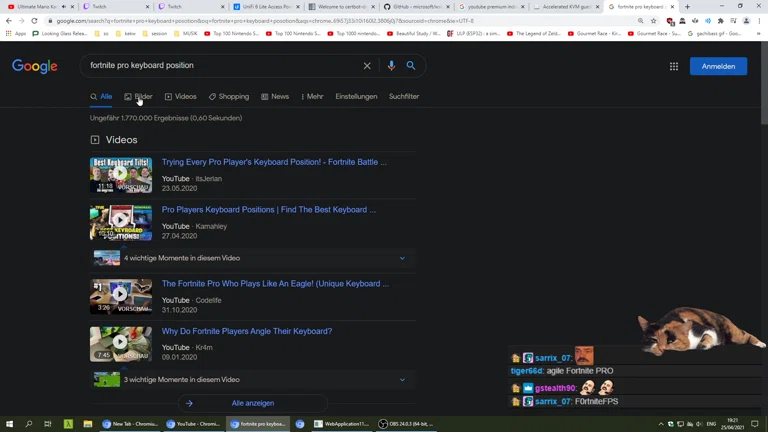Open the 'Mehr' search options menu
This screenshot has width=768, height=432.
[311, 97]
